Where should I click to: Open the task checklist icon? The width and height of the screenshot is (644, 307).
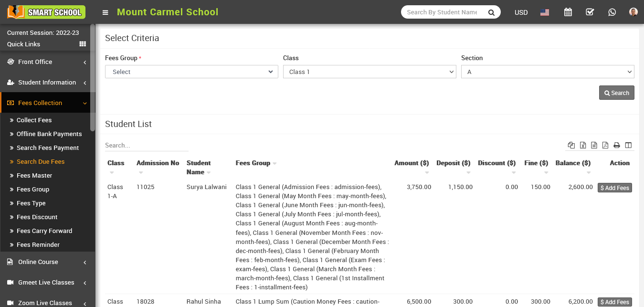[590, 12]
